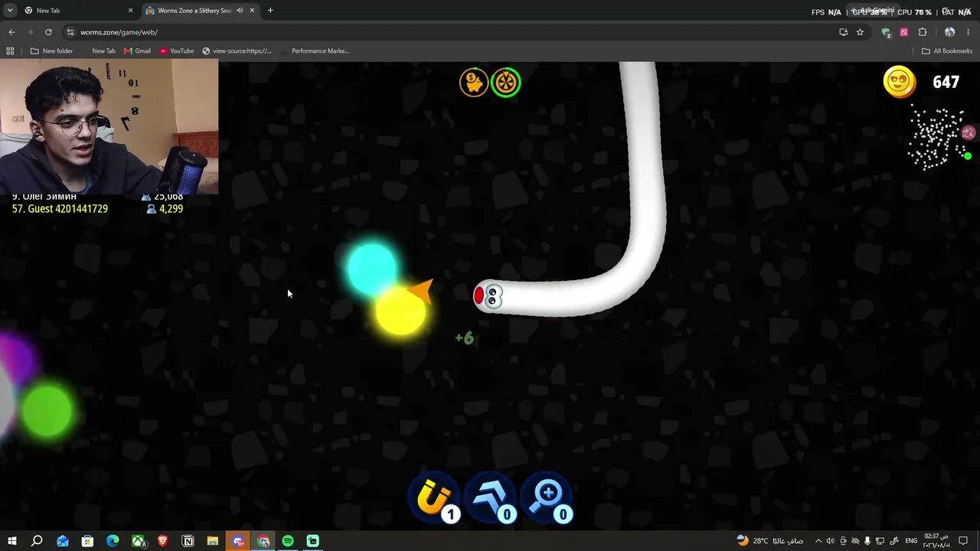Open Windows taskbar search
The height and width of the screenshot is (551, 980).
(37, 541)
